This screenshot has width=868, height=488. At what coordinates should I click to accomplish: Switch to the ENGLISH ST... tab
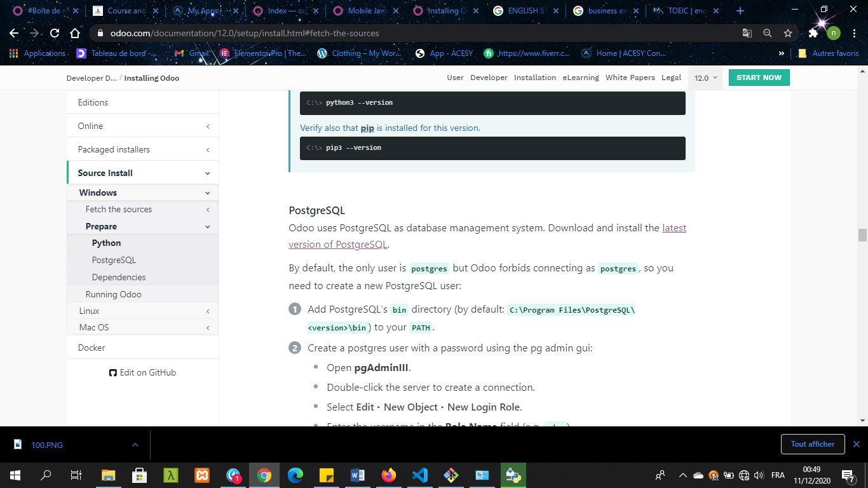[x=526, y=11]
